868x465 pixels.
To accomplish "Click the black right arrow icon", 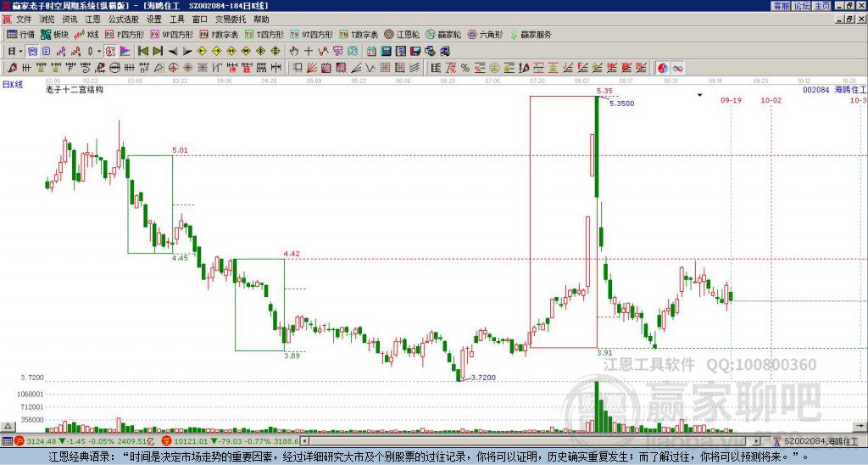I will 187,52.
